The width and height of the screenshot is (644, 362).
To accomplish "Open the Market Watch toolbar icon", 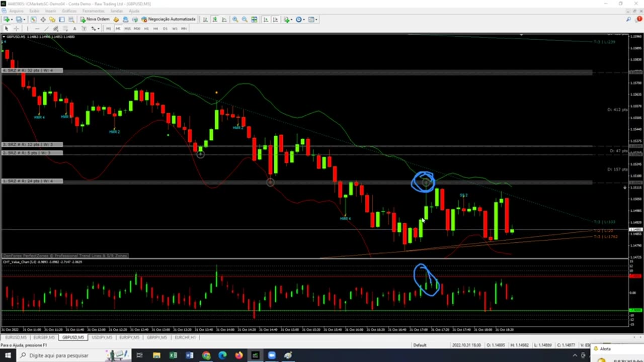I will [x=33, y=19].
